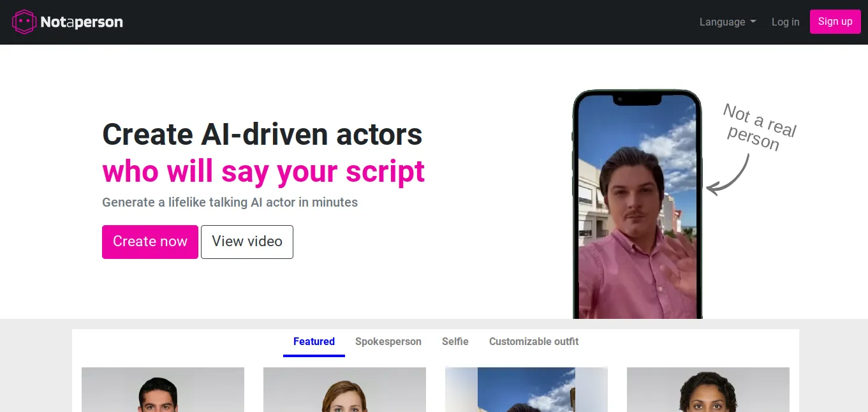Image resolution: width=868 pixels, height=412 pixels.
Task: Choose the red-haired female actor thumbnail
Action: (x=344, y=389)
